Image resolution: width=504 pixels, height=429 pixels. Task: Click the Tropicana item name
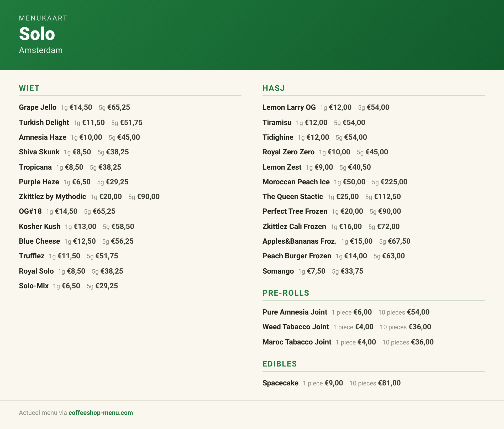tap(35, 167)
